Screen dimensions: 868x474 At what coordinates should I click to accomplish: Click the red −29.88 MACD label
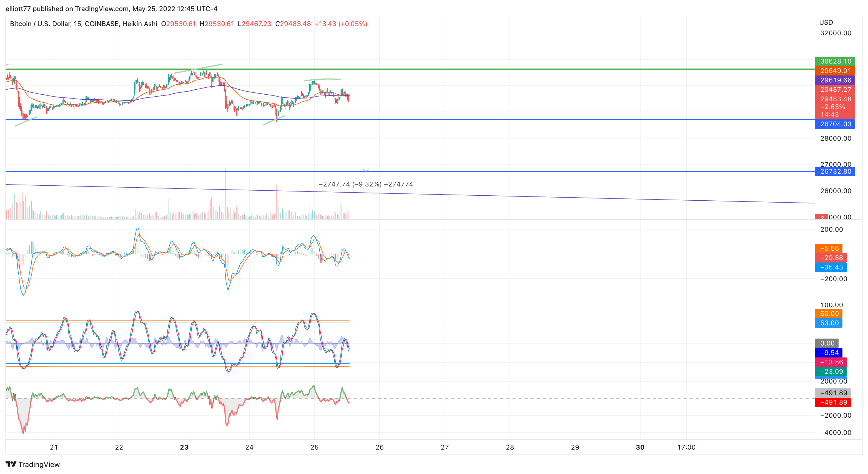coord(831,258)
